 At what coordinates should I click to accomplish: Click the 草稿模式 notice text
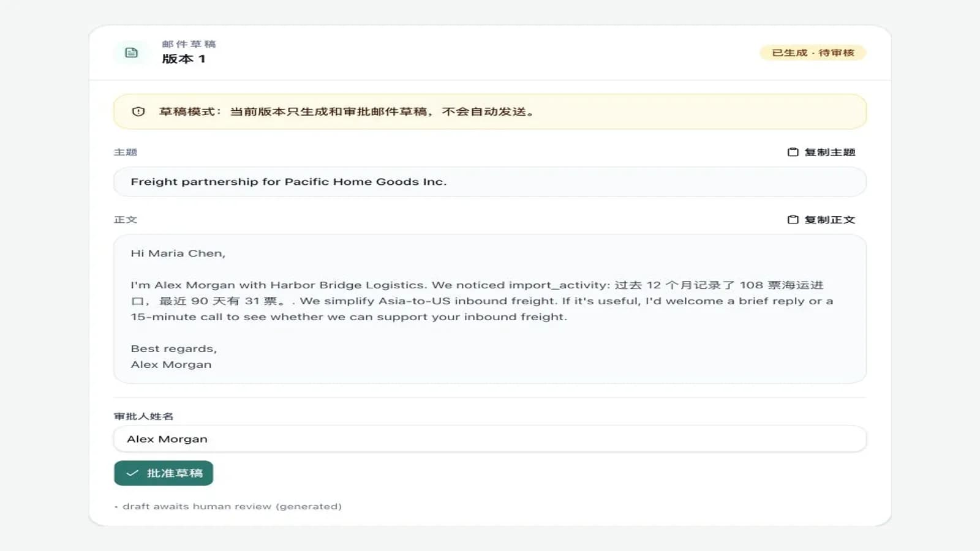347,111
